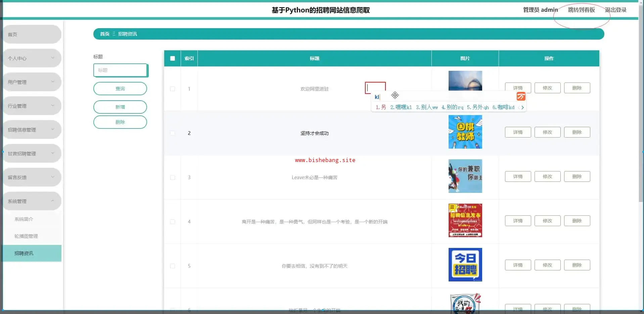Choose IME candidate 3 别人
Image resolution: width=644 pixels, height=314 pixels.
point(427,107)
